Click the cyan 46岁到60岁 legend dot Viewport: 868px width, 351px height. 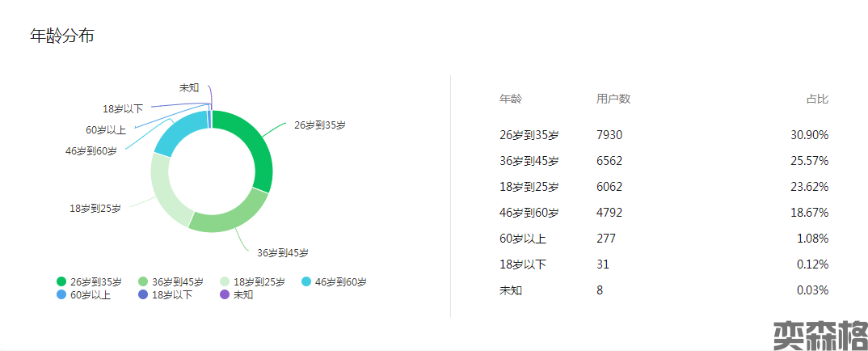(x=306, y=281)
